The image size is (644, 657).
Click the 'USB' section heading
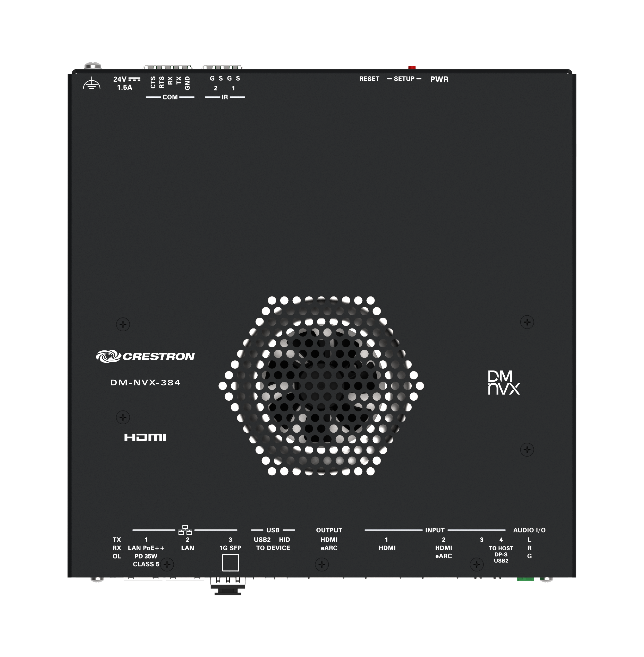(273, 530)
